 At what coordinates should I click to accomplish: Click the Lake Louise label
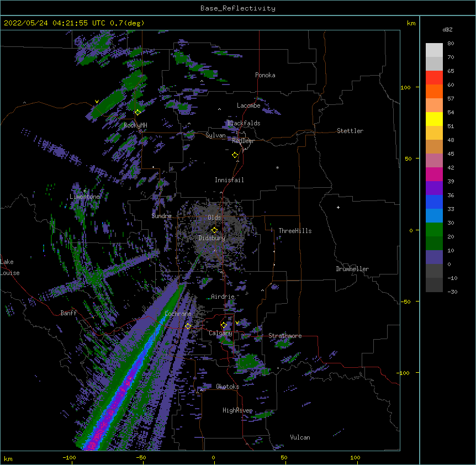click(x=10, y=267)
